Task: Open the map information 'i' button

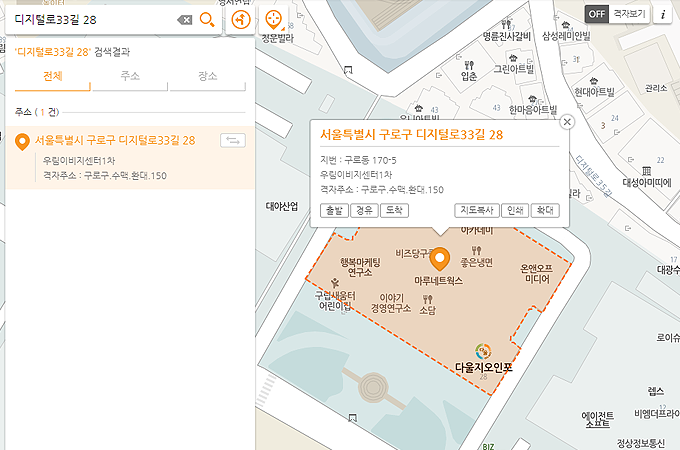Action: point(663,14)
